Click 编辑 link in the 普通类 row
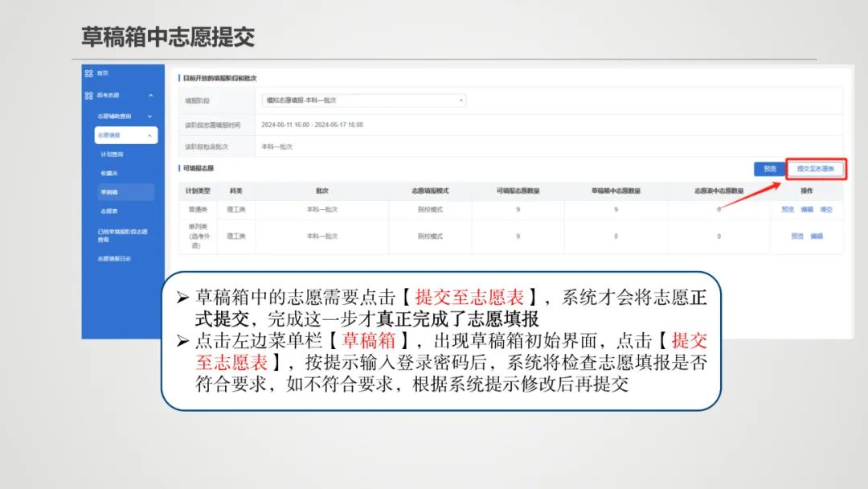 [x=807, y=210]
